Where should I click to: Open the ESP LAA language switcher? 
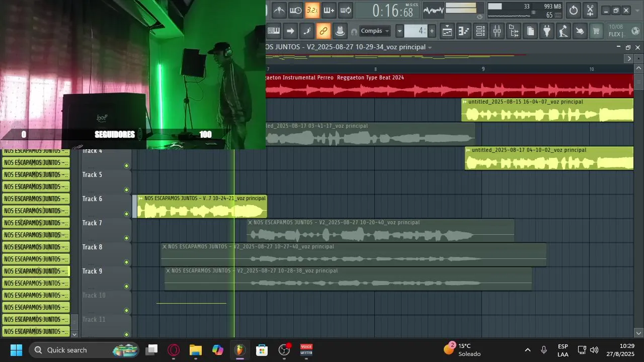pyautogui.click(x=563, y=350)
